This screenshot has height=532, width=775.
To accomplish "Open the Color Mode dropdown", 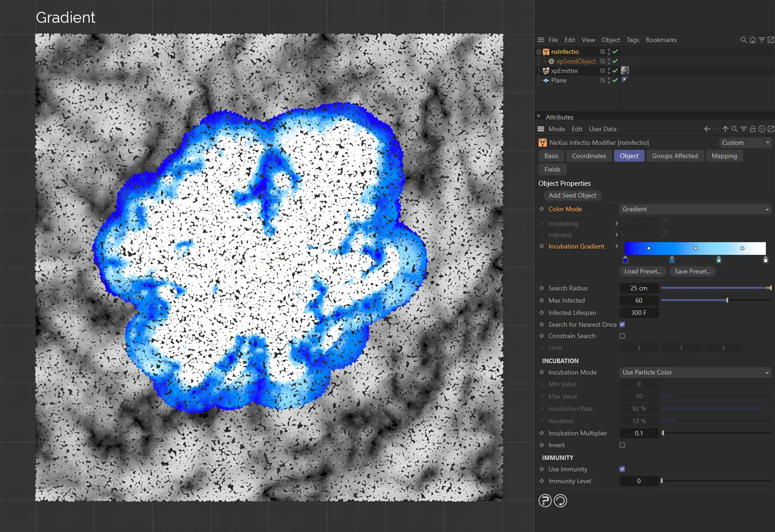I will click(x=695, y=209).
